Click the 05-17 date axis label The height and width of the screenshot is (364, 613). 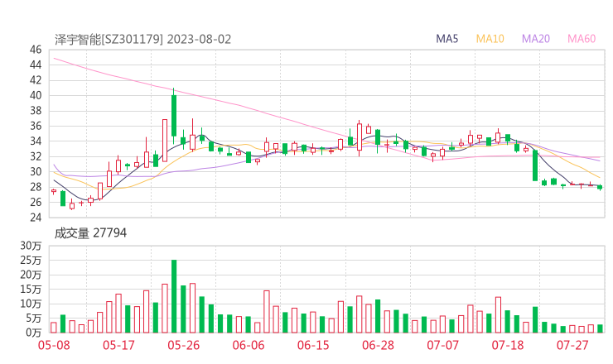(x=118, y=345)
